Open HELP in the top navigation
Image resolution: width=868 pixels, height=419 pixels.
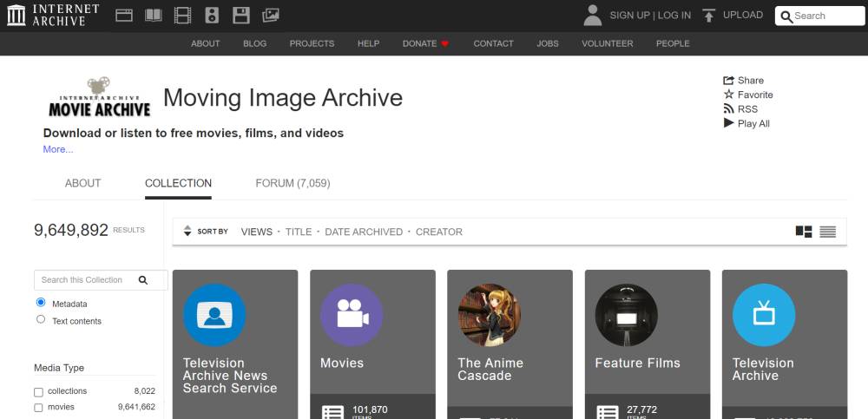click(x=369, y=43)
